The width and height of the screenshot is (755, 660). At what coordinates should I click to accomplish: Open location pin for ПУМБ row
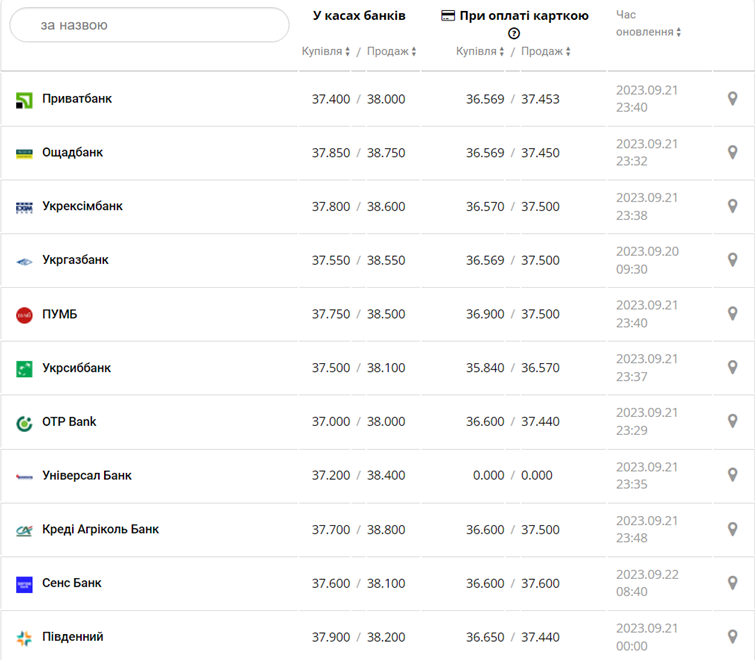[732, 314]
